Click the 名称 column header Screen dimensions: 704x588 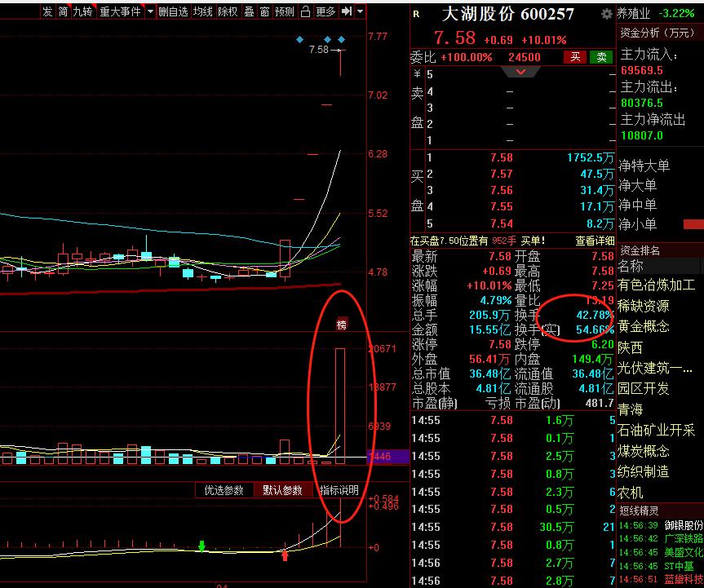(x=631, y=266)
